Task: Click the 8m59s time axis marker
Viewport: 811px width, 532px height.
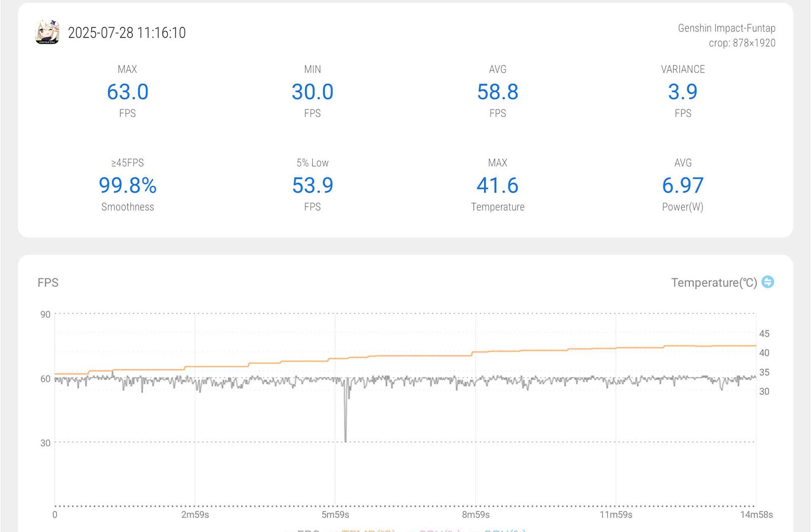Action: pos(475,515)
